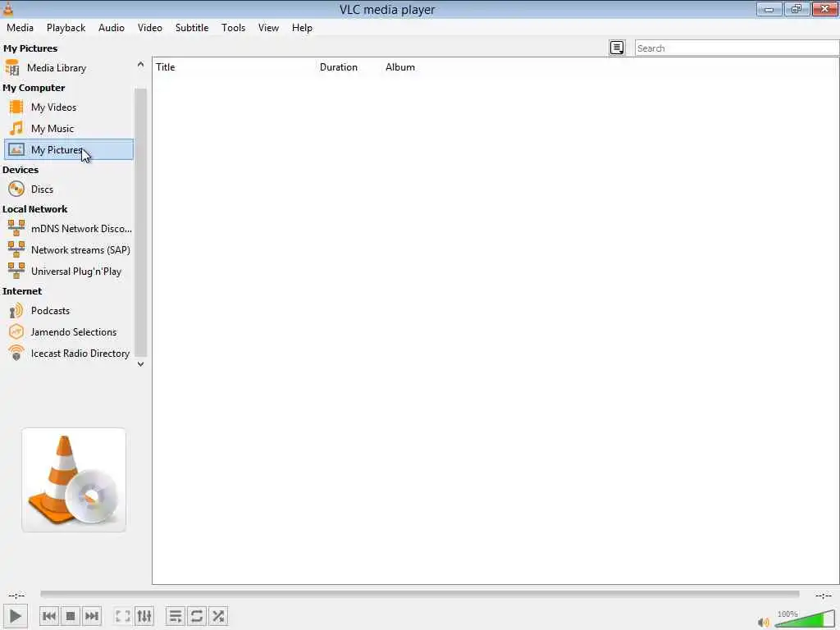840x630 pixels.
Task: Click sidebar scroll up arrow
Action: [x=140, y=64]
